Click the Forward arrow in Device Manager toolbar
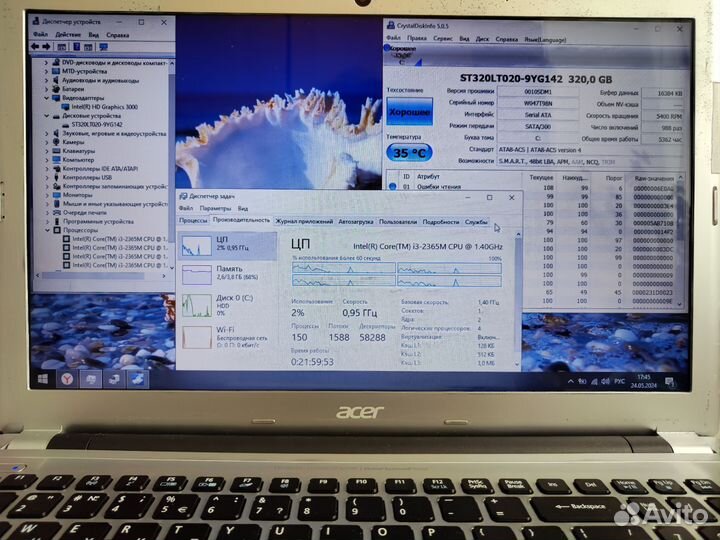Image resolution: width=720 pixels, height=540 pixels. pos(46,47)
